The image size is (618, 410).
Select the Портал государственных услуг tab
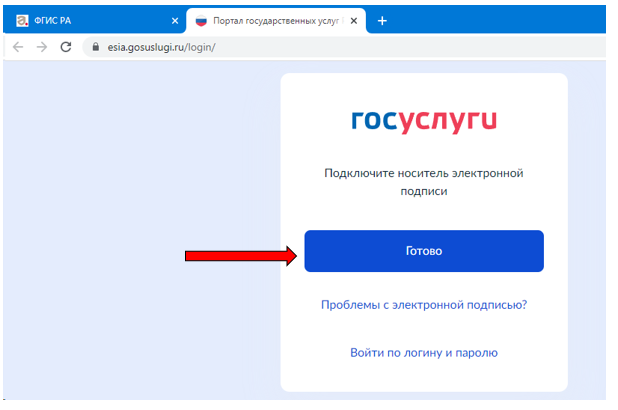tap(276, 20)
